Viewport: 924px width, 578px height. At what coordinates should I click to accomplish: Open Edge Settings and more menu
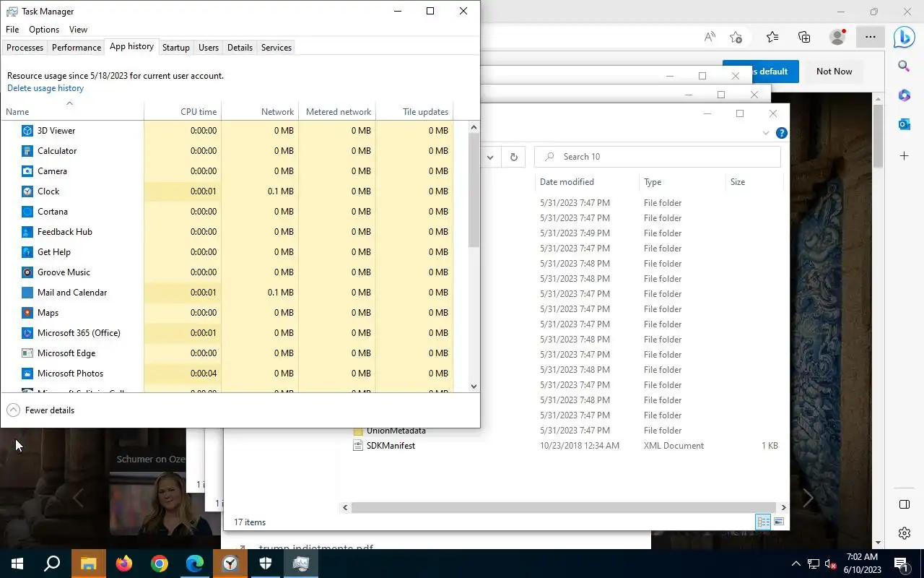coord(871,37)
